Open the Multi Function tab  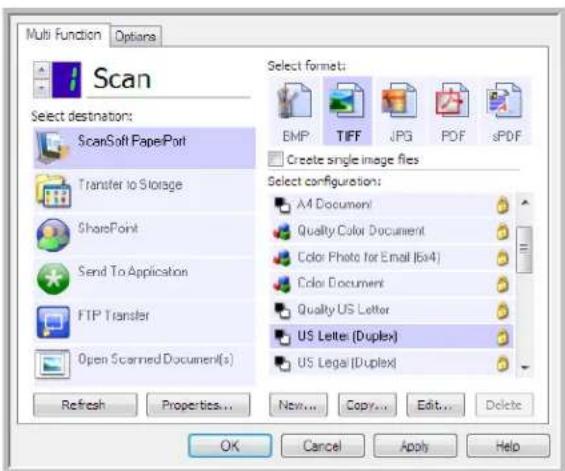tap(63, 35)
